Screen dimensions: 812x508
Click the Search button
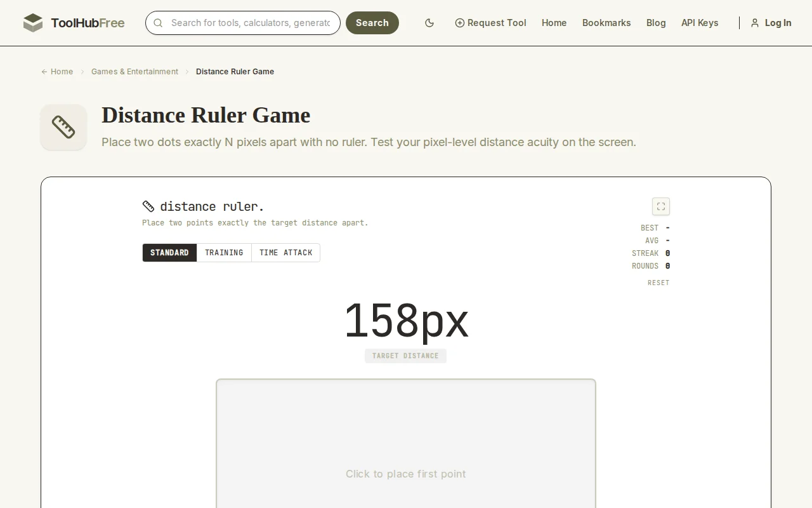[x=372, y=23]
